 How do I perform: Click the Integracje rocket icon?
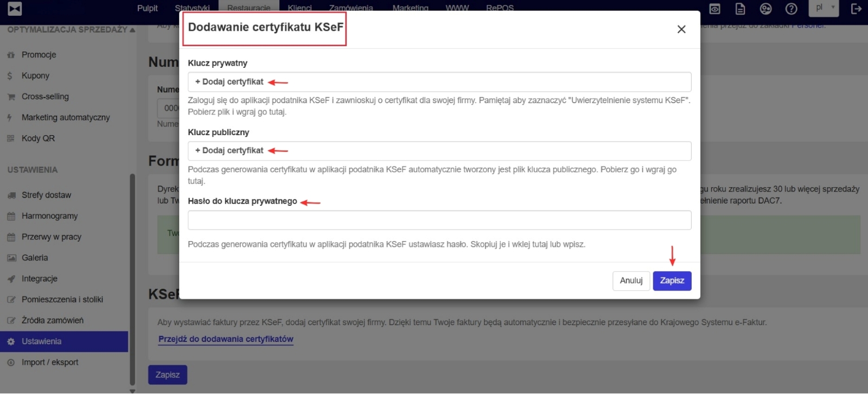coord(11,279)
